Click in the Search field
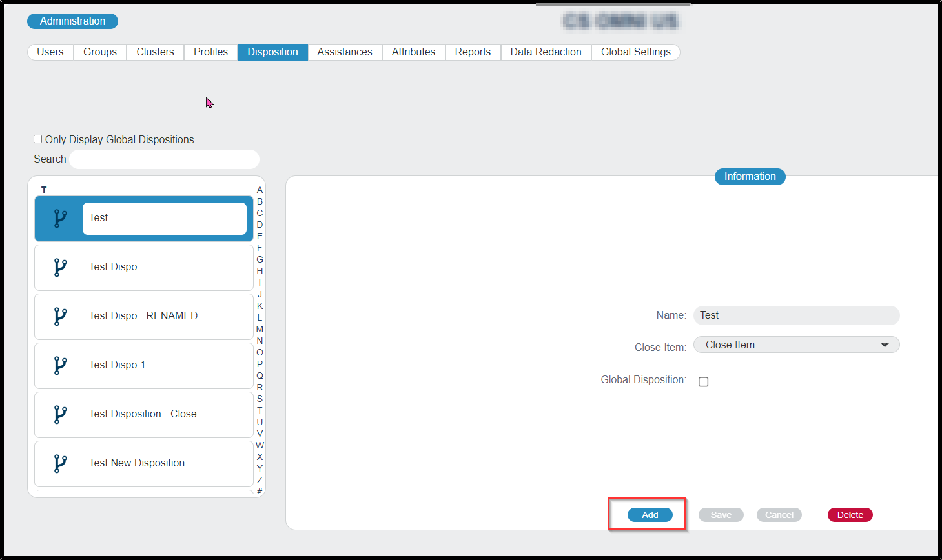This screenshot has width=942, height=560. click(164, 159)
